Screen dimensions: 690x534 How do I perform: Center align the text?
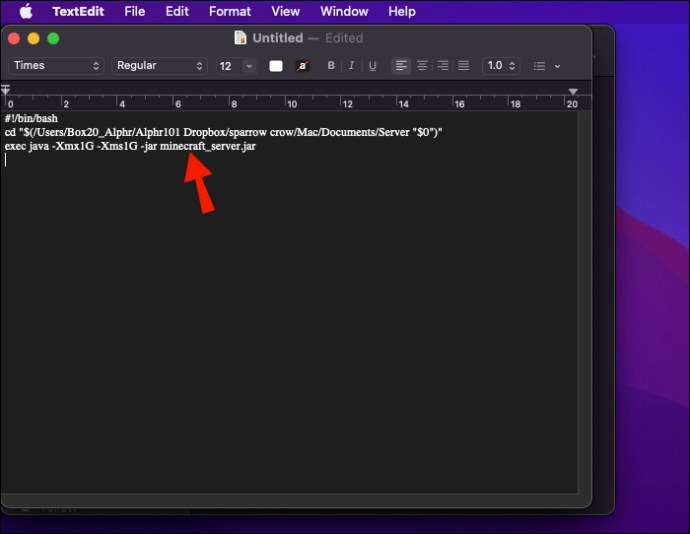pyautogui.click(x=422, y=66)
